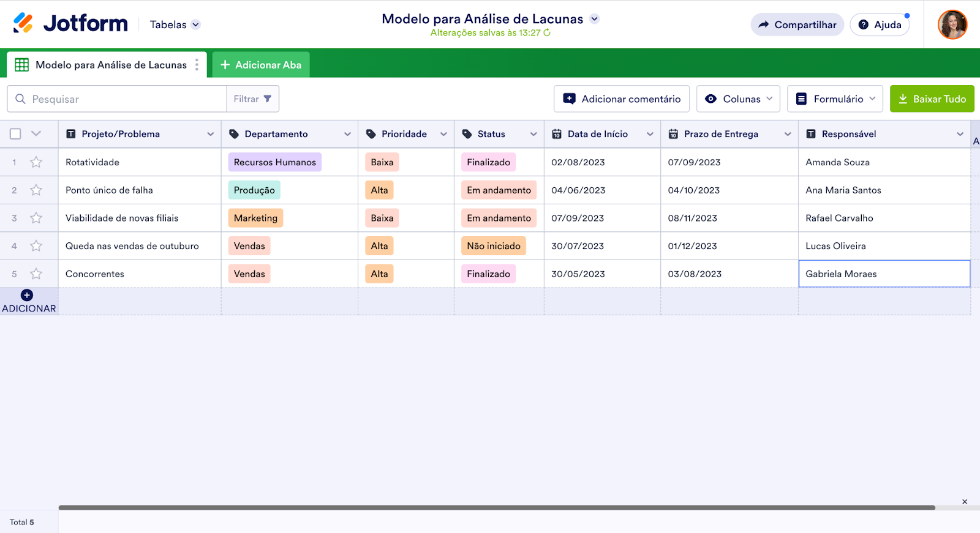This screenshot has width=980, height=533.
Task: Click the Data de Início calendar icon
Action: coord(557,134)
